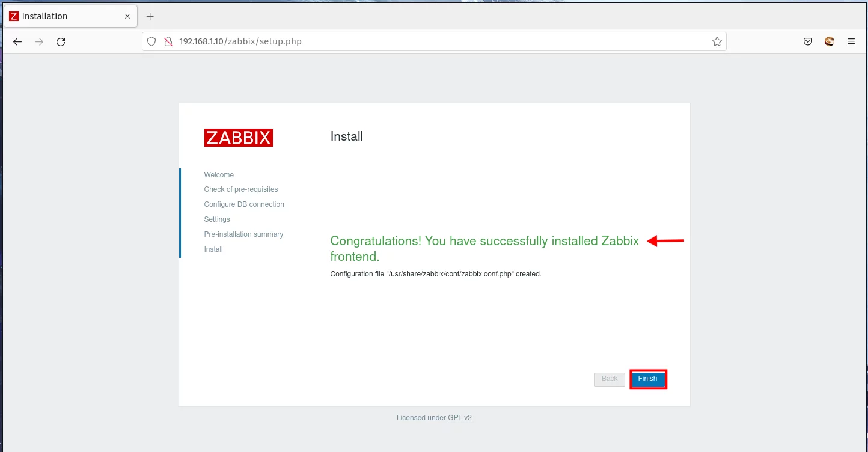The height and width of the screenshot is (452, 868).
Task: Click the shield tracking protection icon
Action: [x=151, y=41]
